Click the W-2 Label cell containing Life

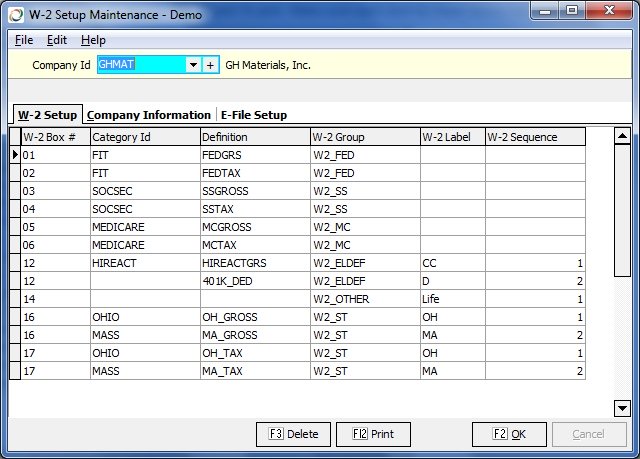[452, 299]
